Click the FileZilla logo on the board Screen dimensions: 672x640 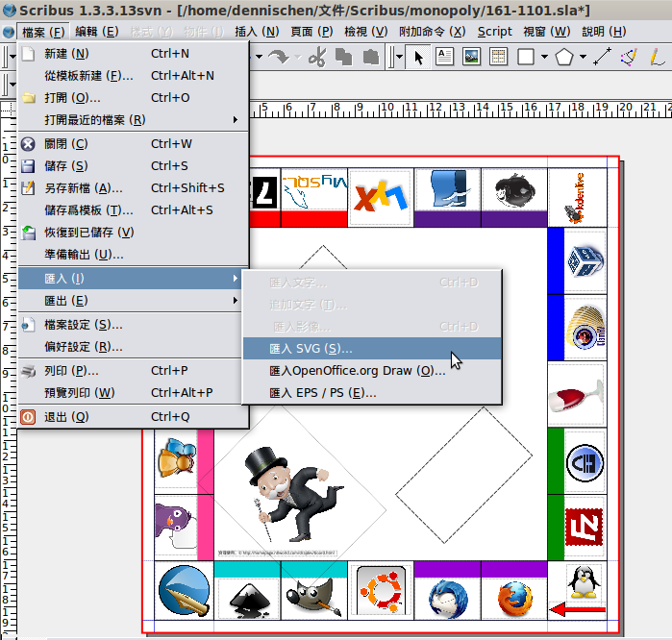click(585, 527)
